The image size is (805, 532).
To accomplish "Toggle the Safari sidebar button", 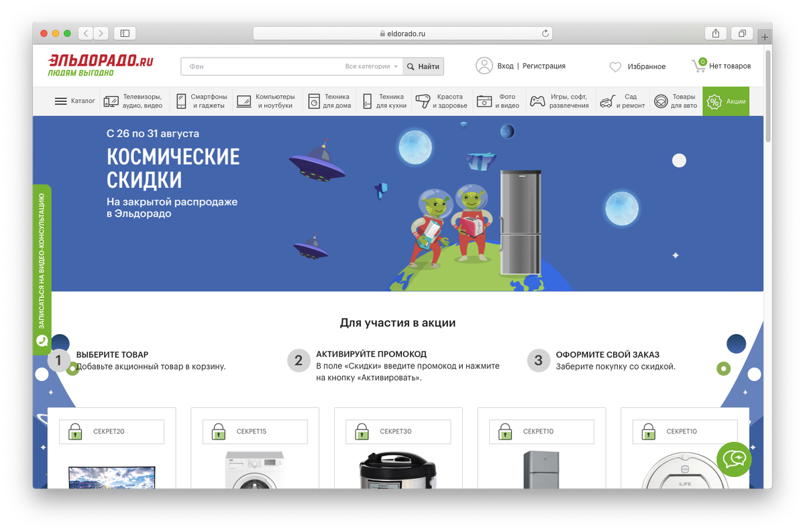I will click(x=125, y=33).
